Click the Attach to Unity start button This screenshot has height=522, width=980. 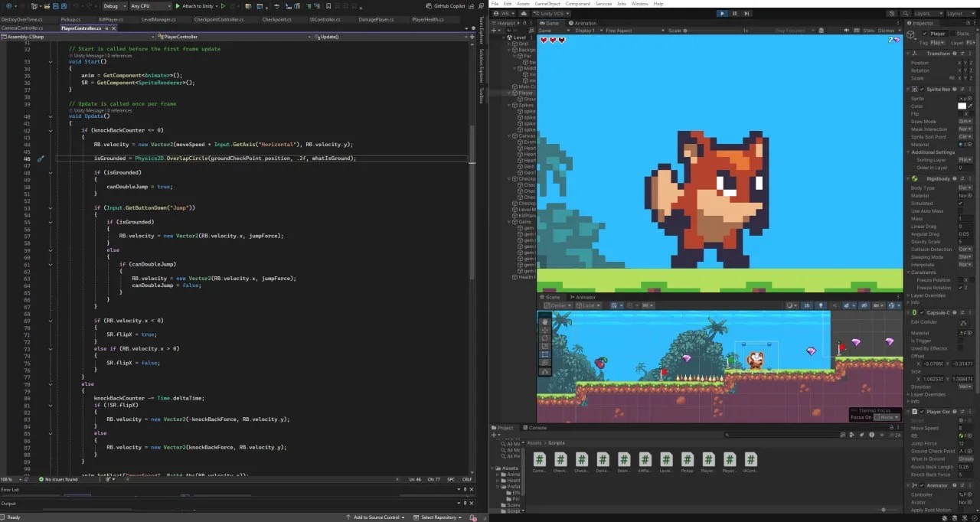click(197, 5)
